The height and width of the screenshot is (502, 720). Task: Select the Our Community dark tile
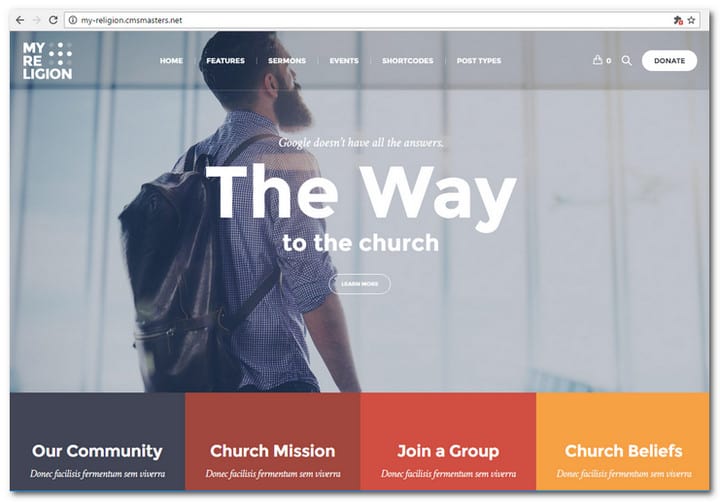[97, 441]
